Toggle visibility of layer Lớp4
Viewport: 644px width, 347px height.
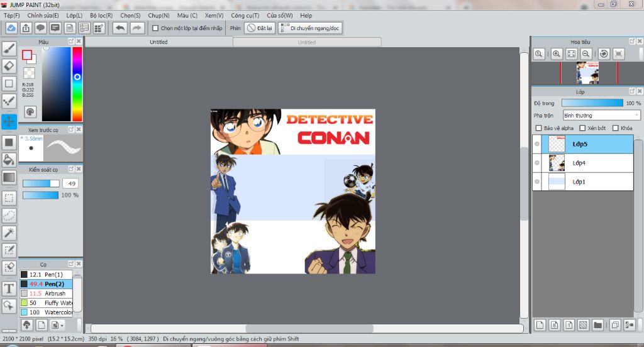537,163
